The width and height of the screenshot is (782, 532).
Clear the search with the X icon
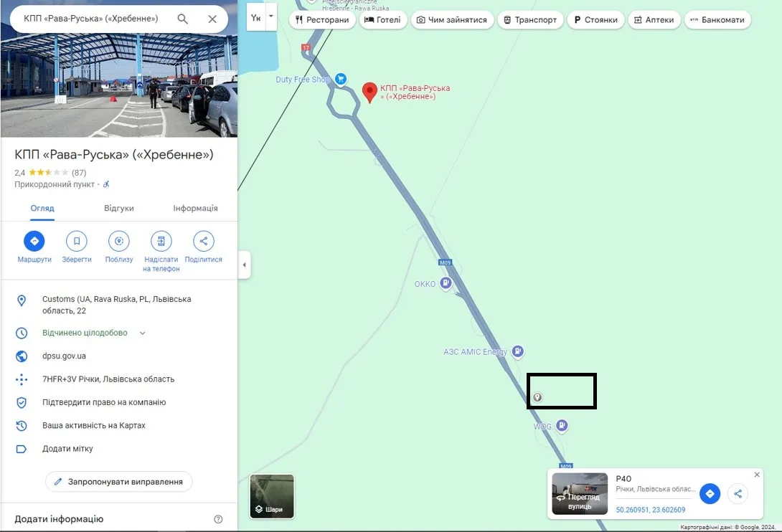(x=212, y=19)
